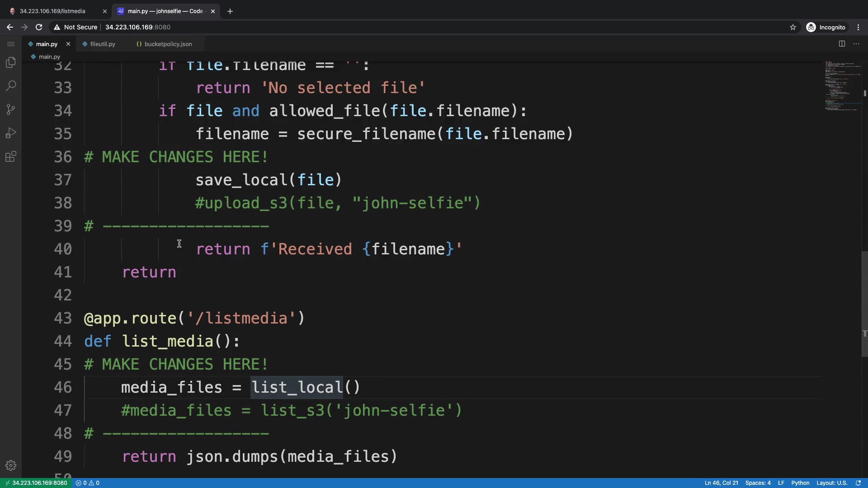The image size is (868, 488).
Task: Open the Source Control view icon
Action: click(11, 109)
